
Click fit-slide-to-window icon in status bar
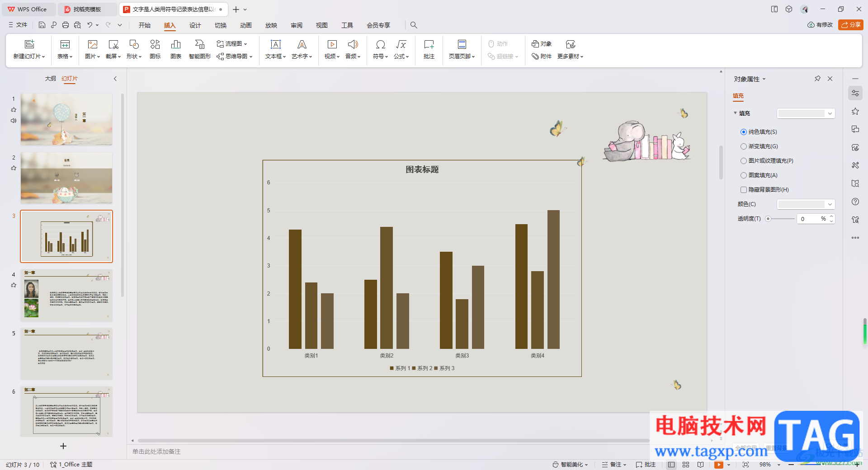tap(745, 465)
